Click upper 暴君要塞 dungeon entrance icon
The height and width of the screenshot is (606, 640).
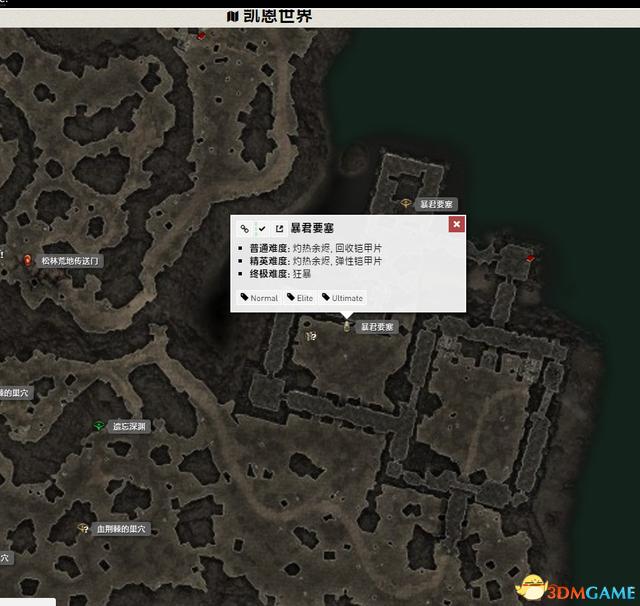coord(405,203)
